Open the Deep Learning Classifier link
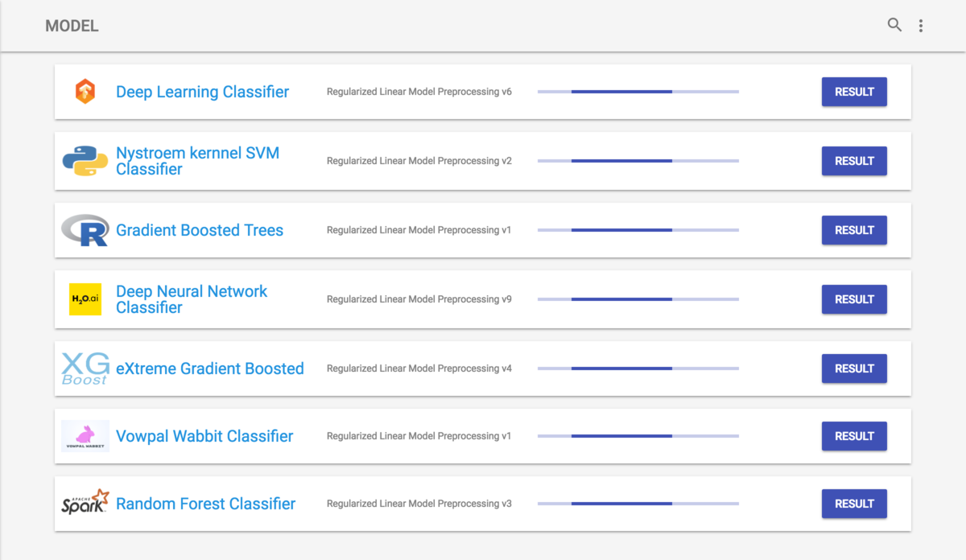 [x=202, y=92]
